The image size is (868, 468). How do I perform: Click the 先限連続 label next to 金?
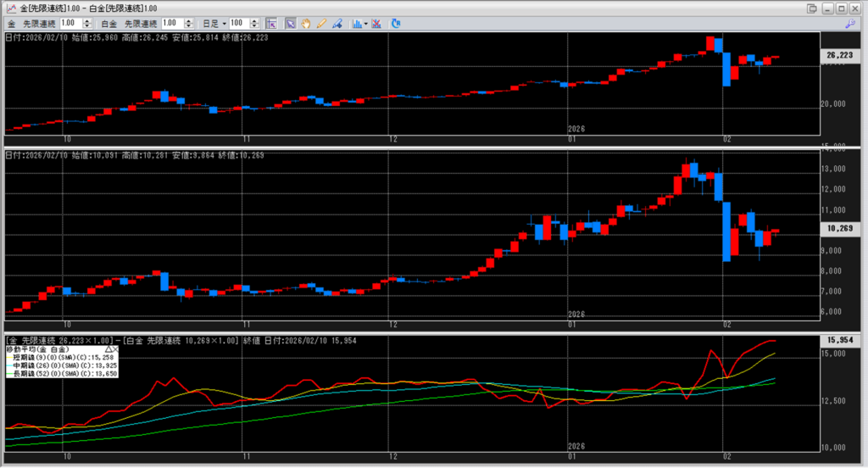[x=39, y=23]
